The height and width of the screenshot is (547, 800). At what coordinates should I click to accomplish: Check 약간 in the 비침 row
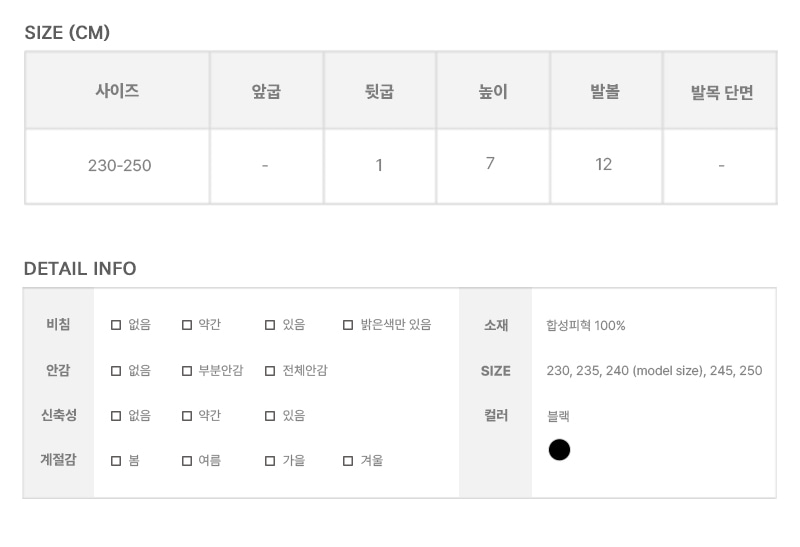(187, 325)
